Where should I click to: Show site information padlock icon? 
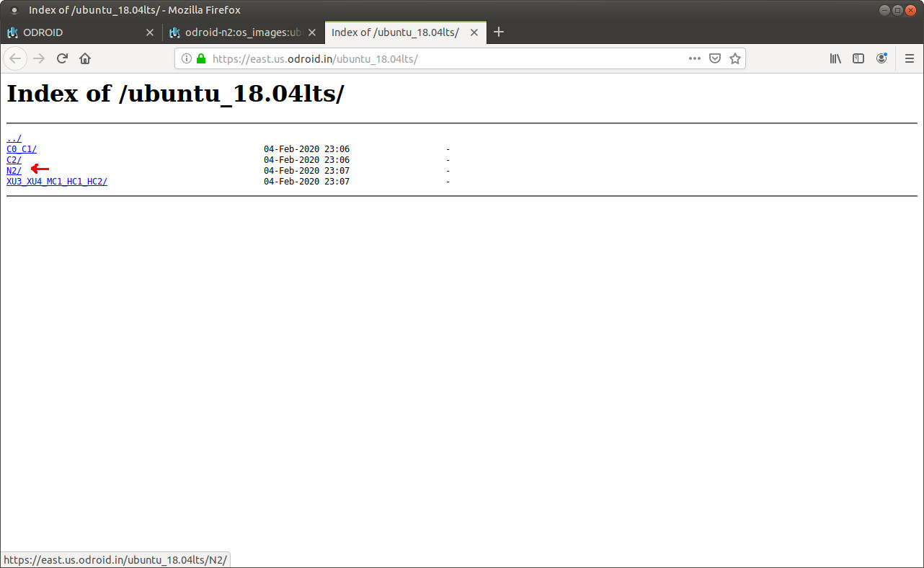[201, 59]
